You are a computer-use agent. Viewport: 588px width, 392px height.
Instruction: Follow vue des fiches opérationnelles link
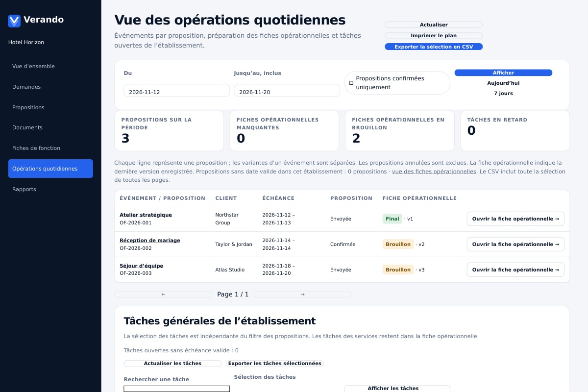434,171
